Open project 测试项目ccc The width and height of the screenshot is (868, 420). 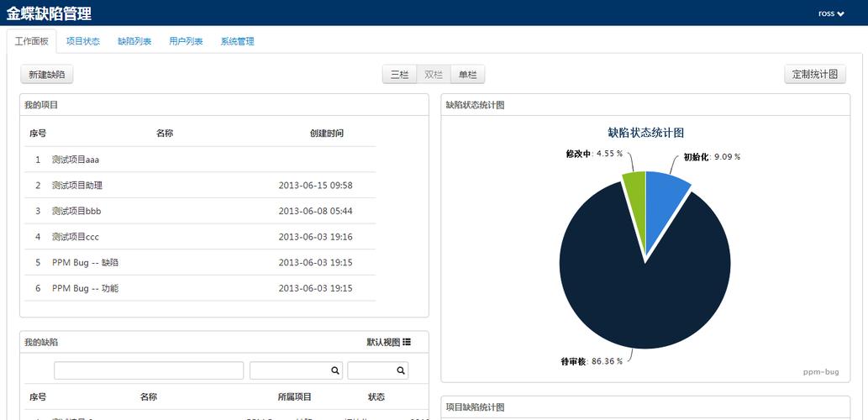point(76,237)
